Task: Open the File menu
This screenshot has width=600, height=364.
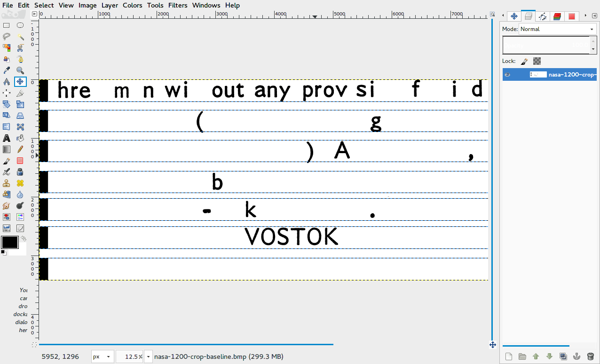Action: click(8, 5)
